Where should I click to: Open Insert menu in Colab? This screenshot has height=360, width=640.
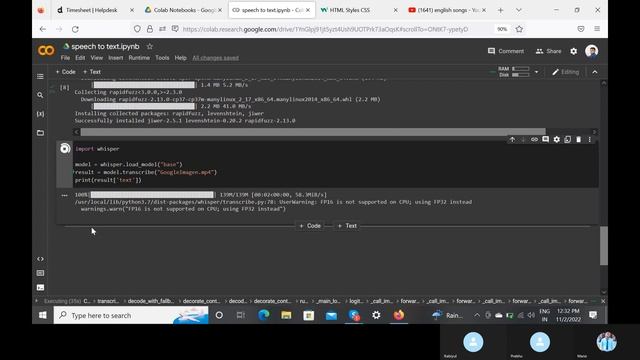click(x=116, y=58)
